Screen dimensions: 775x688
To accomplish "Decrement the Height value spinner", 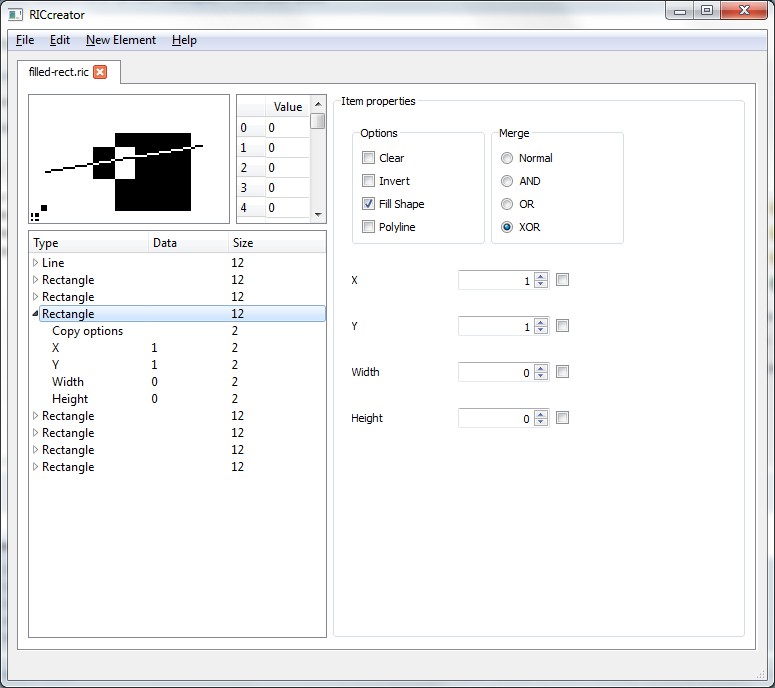I will [x=541, y=423].
